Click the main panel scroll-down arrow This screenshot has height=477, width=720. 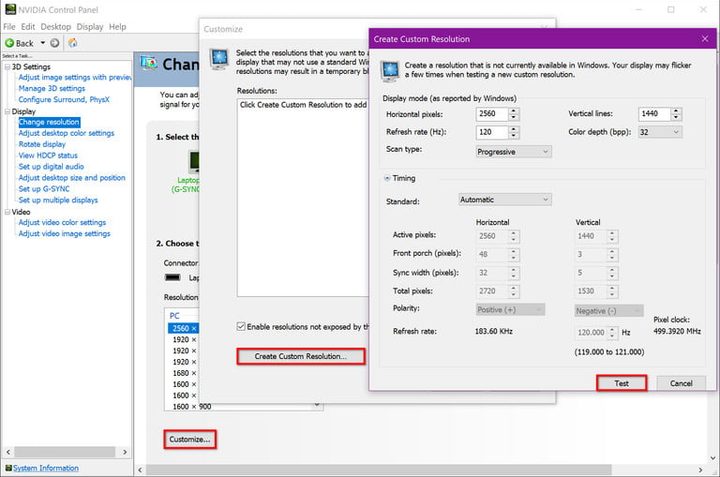713,458
